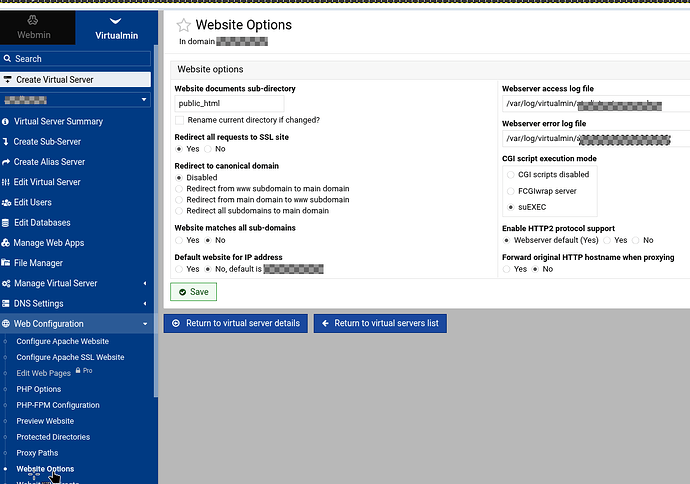
Task: Select Disabled for canonical domain redirect
Action: coord(179,178)
